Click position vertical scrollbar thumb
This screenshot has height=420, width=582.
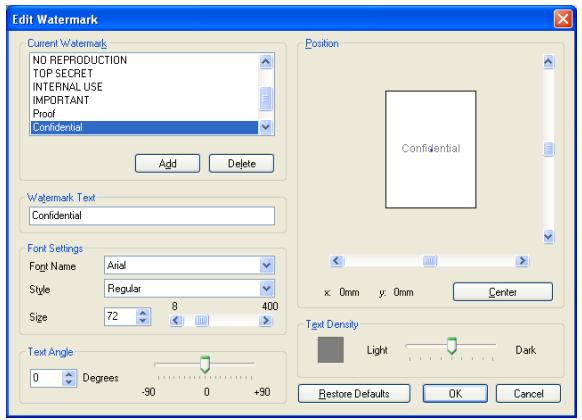(549, 149)
